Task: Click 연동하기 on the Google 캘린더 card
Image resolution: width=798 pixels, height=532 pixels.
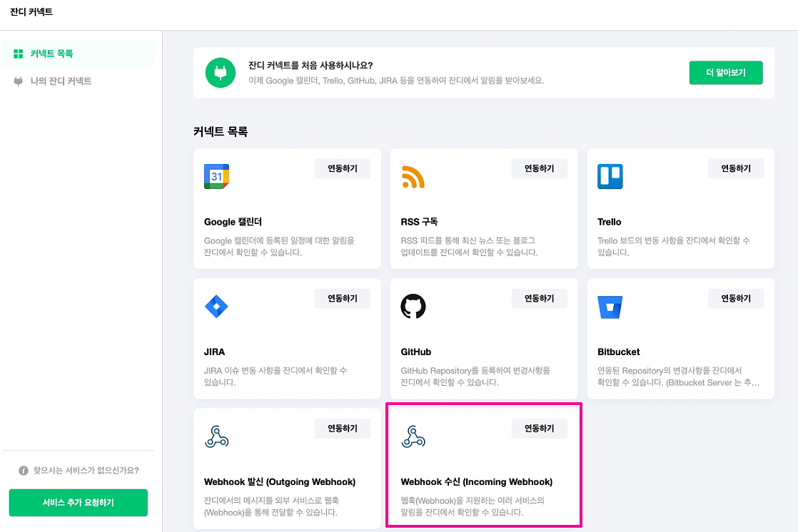Action: [x=343, y=168]
